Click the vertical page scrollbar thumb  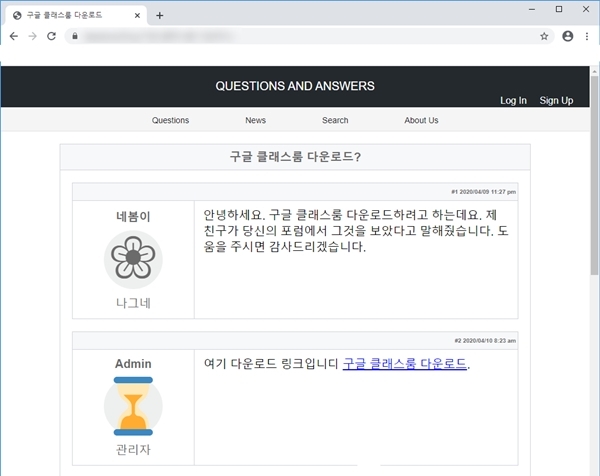(594, 175)
